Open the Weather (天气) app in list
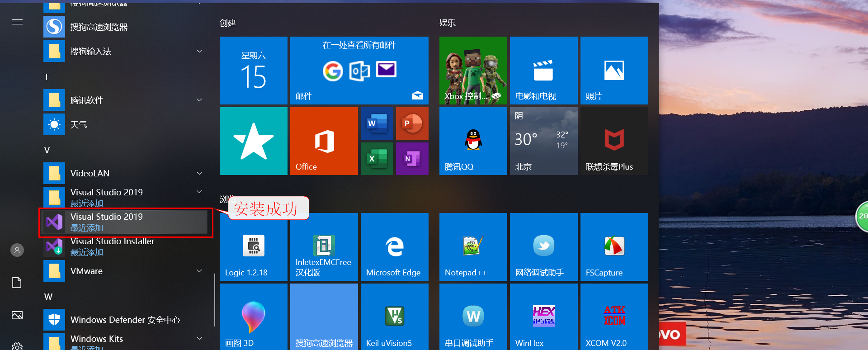The width and height of the screenshot is (868, 350). (125, 124)
